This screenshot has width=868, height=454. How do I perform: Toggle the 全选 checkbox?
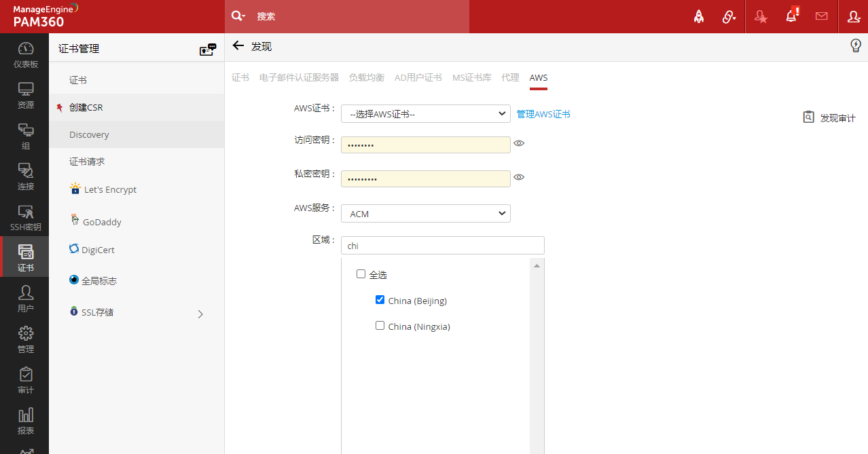tap(361, 274)
